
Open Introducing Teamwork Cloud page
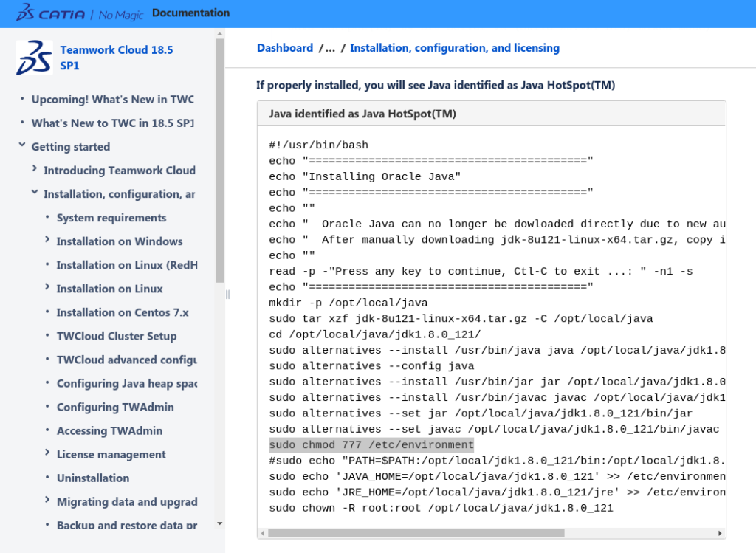(120, 171)
